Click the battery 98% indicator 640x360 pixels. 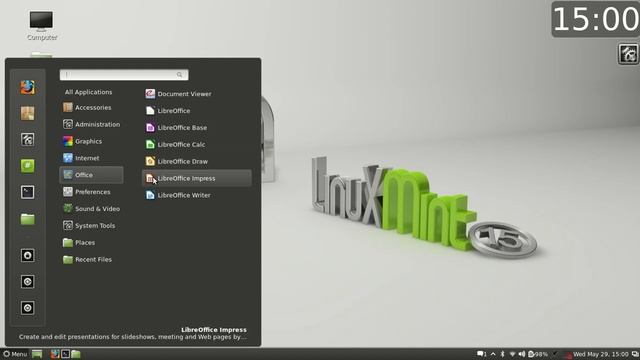538,354
